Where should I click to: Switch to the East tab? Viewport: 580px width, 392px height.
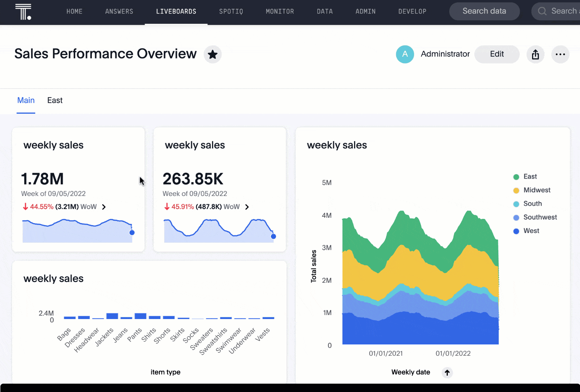coord(55,101)
